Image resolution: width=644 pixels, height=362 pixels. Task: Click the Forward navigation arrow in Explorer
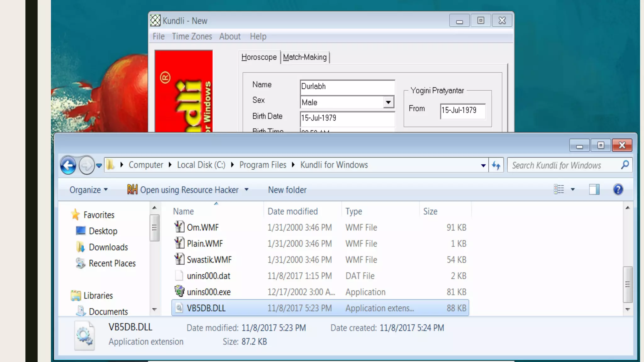coord(86,165)
